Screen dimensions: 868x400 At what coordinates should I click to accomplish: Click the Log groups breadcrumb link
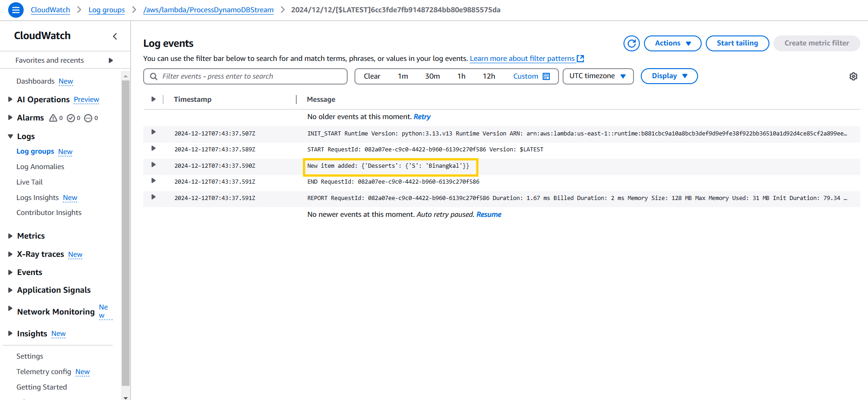106,10
